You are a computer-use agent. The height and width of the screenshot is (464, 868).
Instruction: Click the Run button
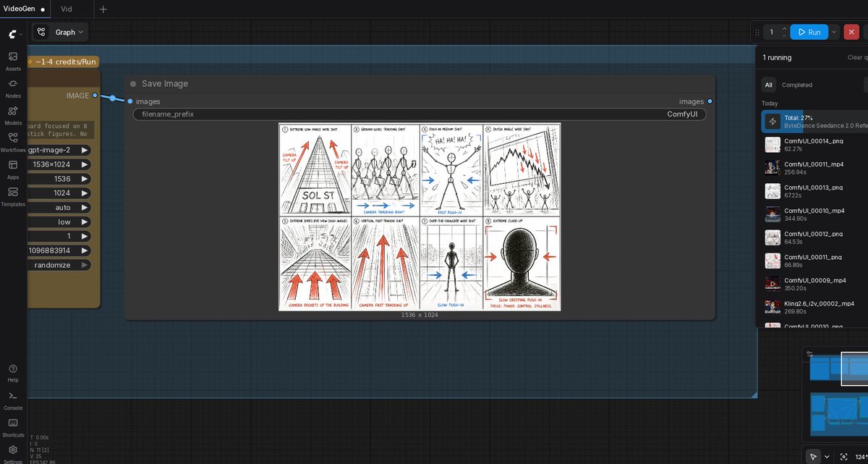pyautogui.click(x=809, y=32)
